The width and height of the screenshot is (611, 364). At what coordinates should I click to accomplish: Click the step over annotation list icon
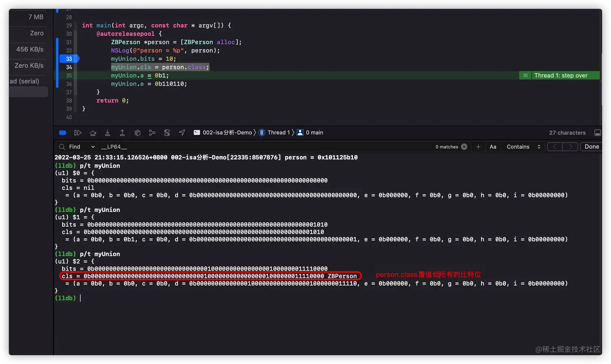[x=525, y=75]
